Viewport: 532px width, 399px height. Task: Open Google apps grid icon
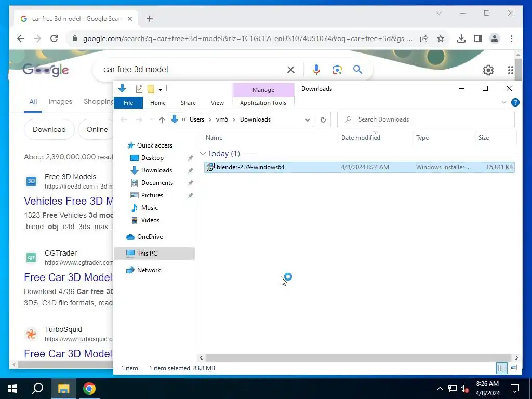(x=510, y=70)
